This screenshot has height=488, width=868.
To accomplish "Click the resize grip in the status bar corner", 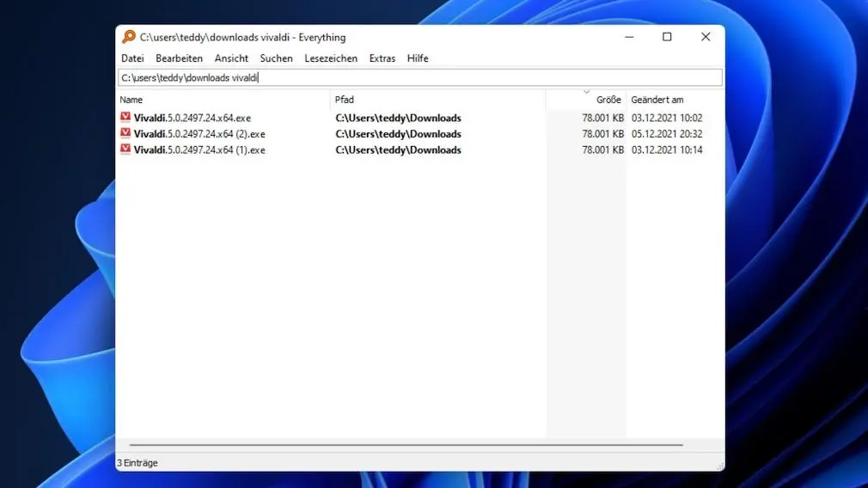I will pyautogui.click(x=719, y=467).
